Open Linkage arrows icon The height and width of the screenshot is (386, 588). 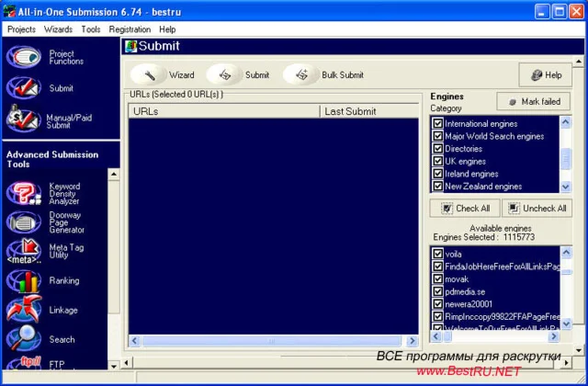(x=24, y=310)
